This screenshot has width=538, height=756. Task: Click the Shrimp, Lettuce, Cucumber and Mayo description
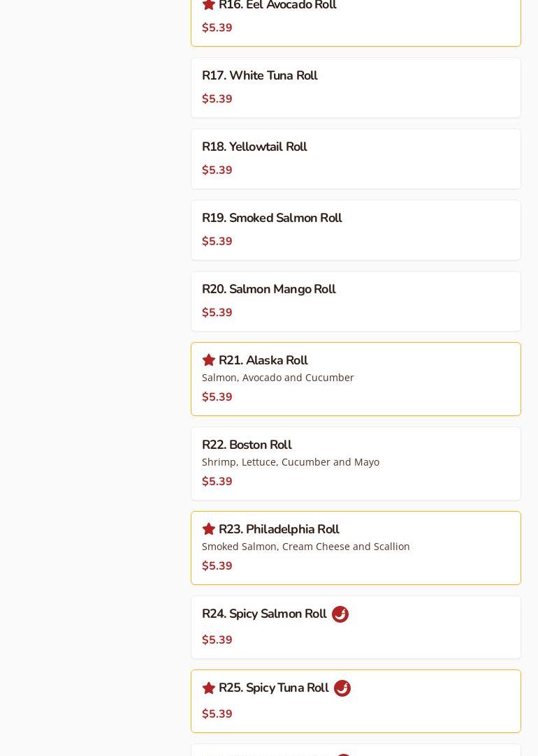291,462
